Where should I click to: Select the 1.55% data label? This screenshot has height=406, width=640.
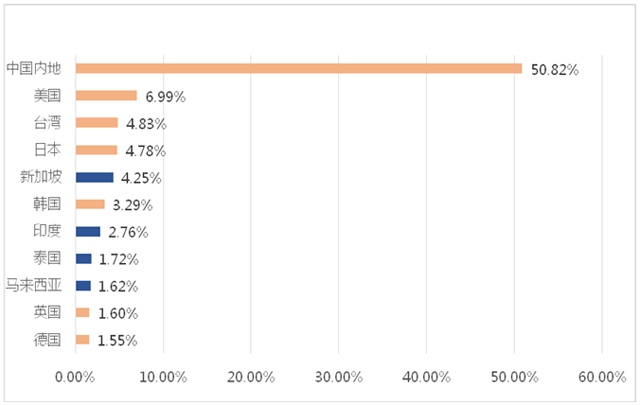point(116,340)
